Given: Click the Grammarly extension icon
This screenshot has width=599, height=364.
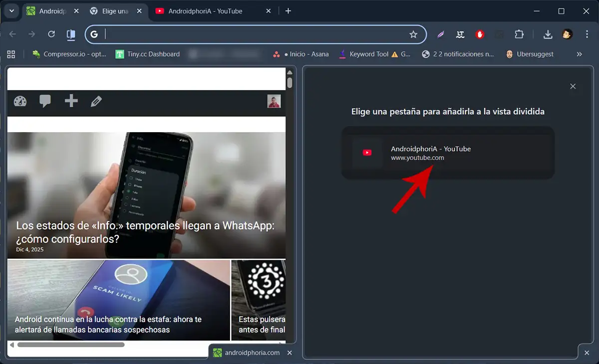Looking at the screenshot, I should 440,34.
